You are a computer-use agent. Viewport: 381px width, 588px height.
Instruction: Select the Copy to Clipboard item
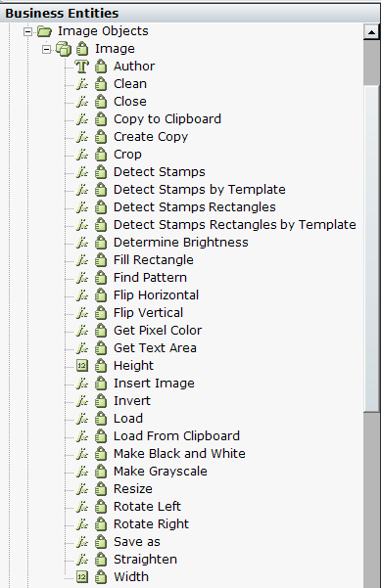(x=167, y=119)
